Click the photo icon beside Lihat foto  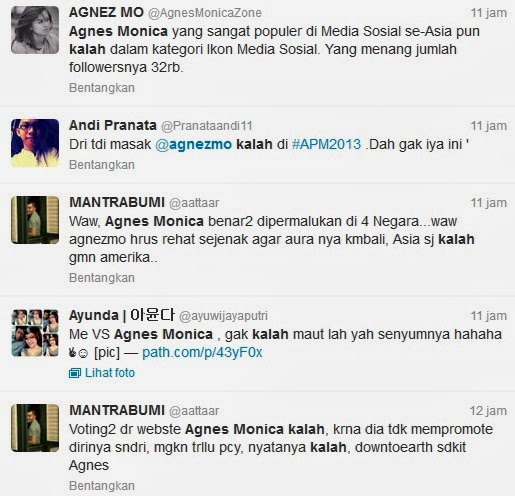click(75, 373)
